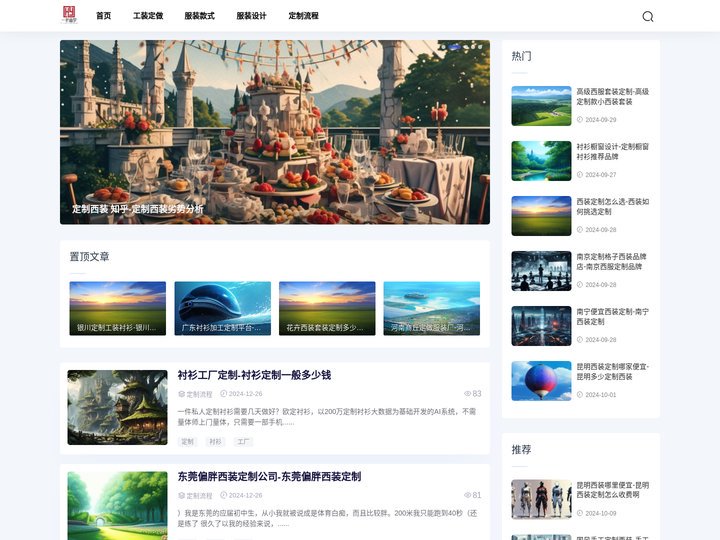
Task: Open recommended post 昆明西装哪里便宜
Action: click(613, 490)
